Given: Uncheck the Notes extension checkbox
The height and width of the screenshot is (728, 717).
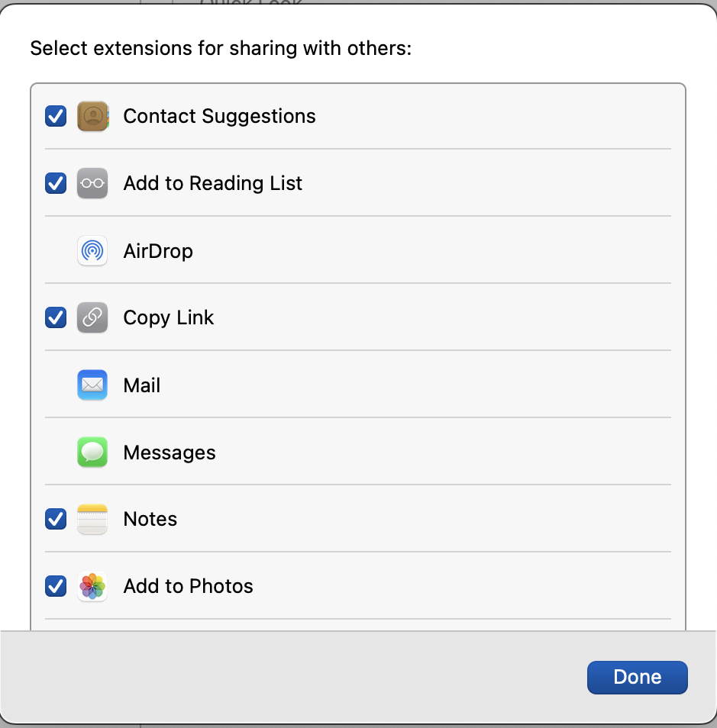Looking at the screenshot, I should [x=56, y=519].
